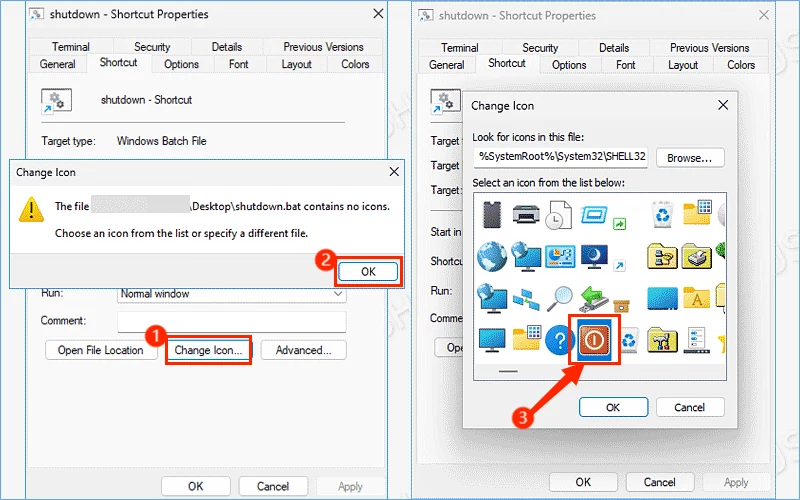Open Security tab behind the warning dialog
The image size is (800, 500).
pyautogui.click(x=152, y=46)
